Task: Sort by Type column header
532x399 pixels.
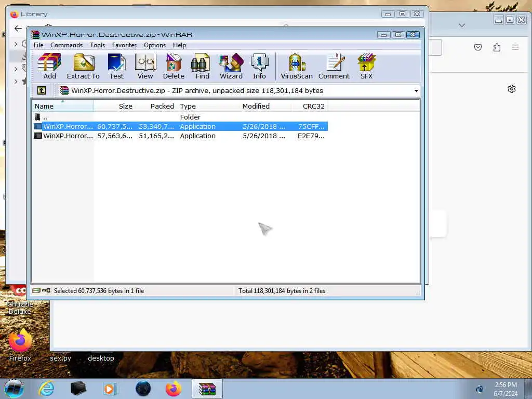Action: 208,106
